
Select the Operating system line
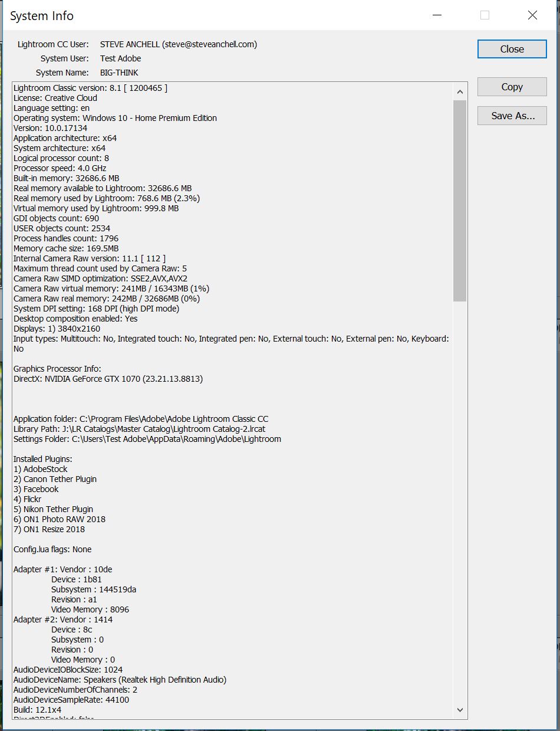(115, 118)
